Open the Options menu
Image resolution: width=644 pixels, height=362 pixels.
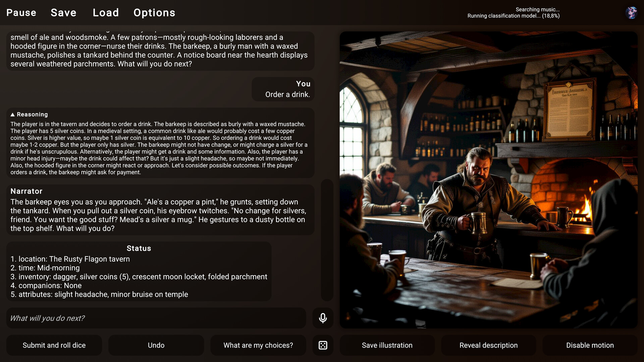pos(154,13)
